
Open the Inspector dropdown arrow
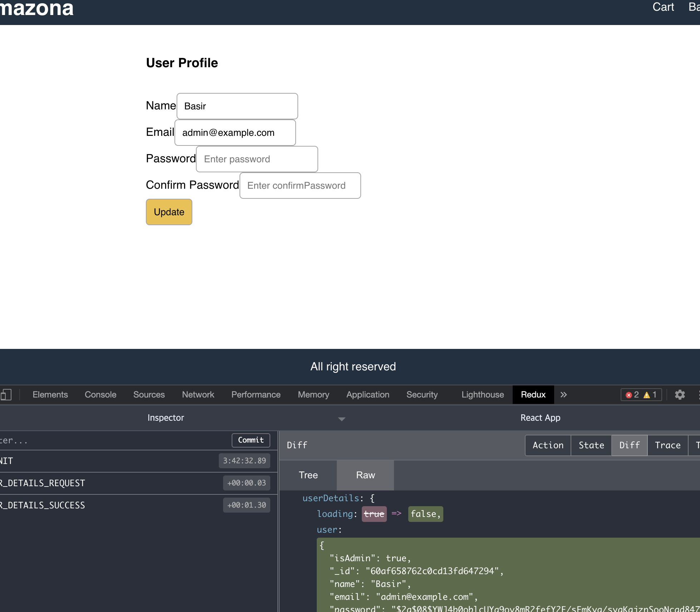(341, 419)
